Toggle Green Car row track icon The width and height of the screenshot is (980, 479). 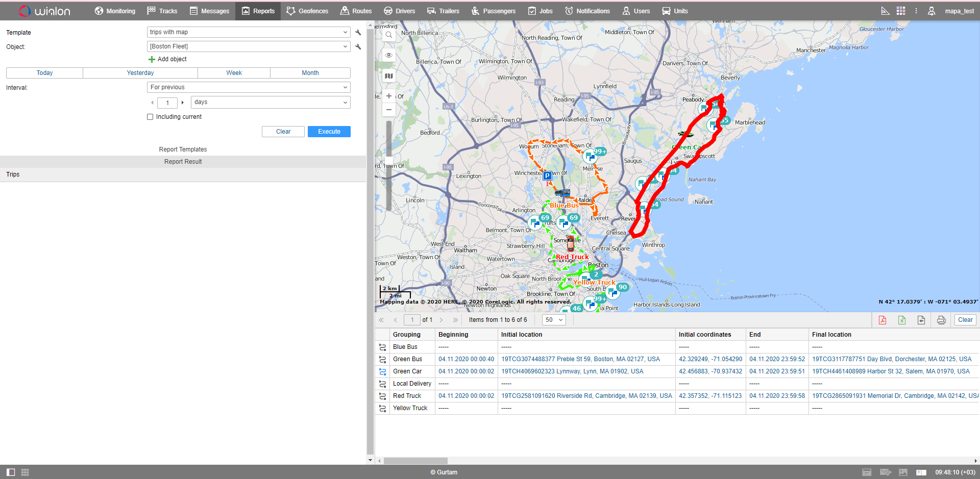pyautogui.click(x=382, y=371)
